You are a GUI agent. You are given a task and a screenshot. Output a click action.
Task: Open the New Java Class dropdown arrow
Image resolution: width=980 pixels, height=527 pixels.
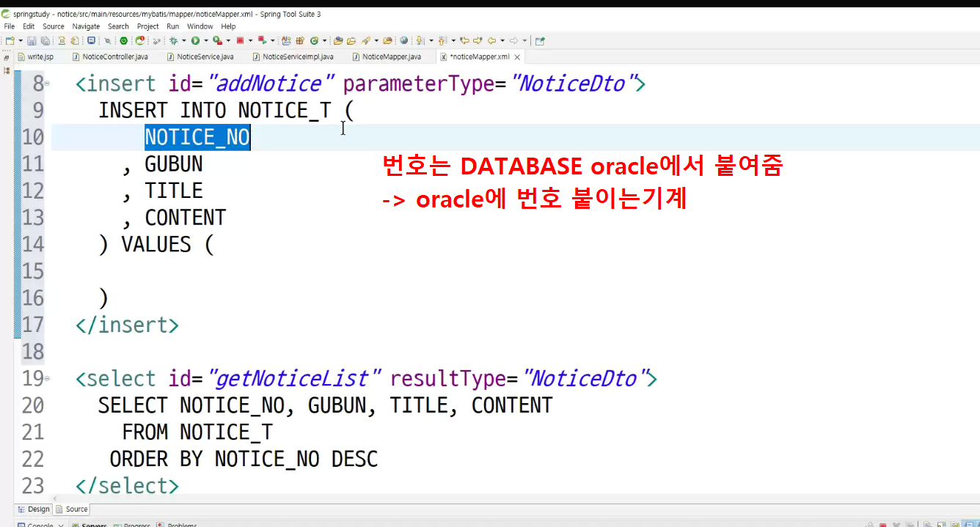click(x=324, y=40)
